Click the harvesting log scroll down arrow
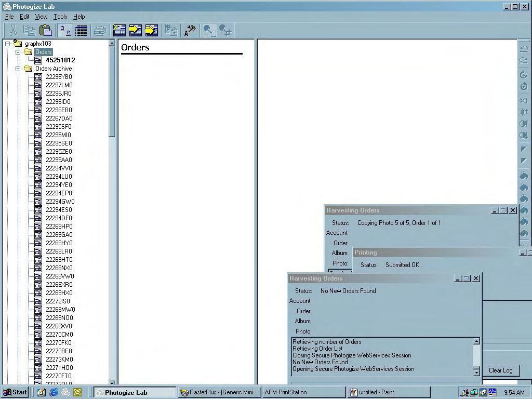Screen dimensions: 532x399 477,372
